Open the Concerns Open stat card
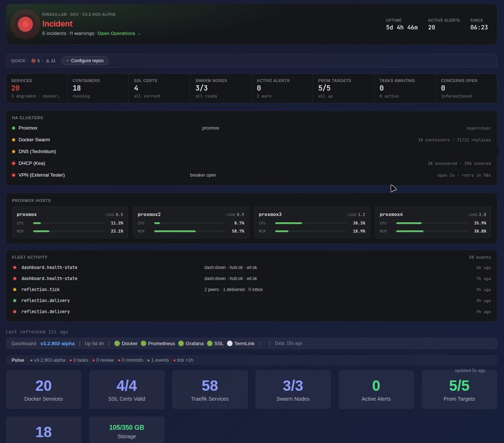The image size is (504, 443). point(466,88)
